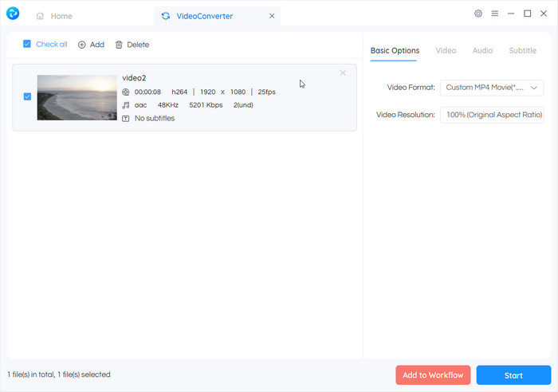Click the h264 codec text
The width and height of the screenshot is (558, 392).
click(x=179, y=92)
